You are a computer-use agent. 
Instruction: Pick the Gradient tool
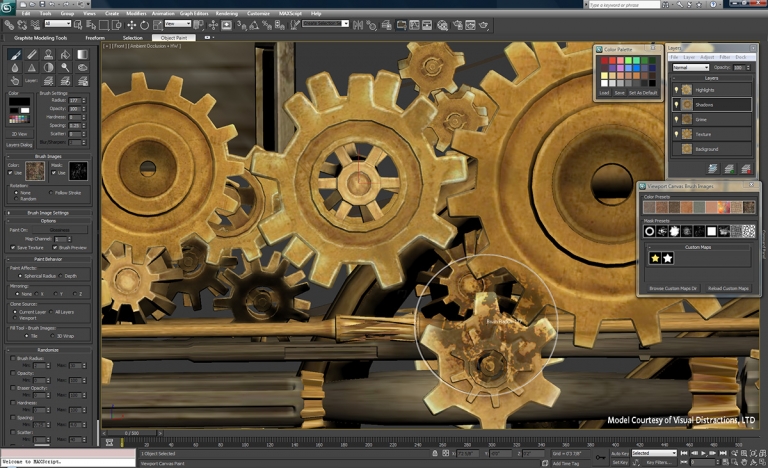pyautogui.click(x=82, y=55)
